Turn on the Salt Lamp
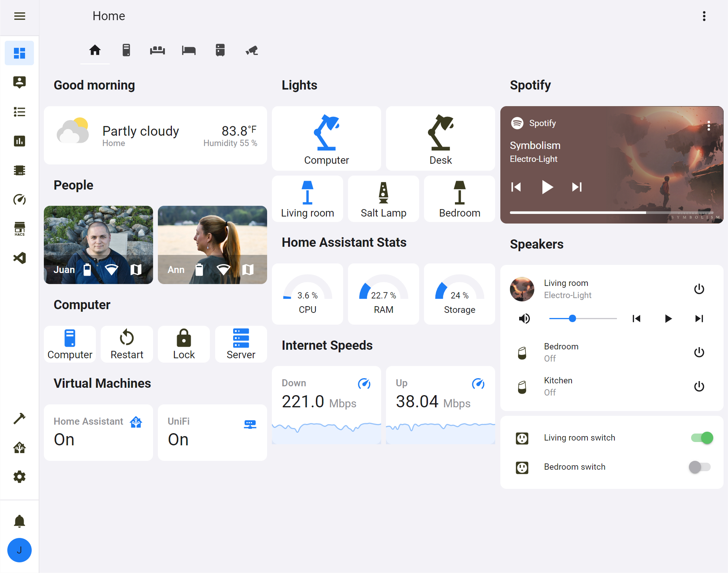The width and height of the screenshot is (728, 573). (x=383, y=199)
